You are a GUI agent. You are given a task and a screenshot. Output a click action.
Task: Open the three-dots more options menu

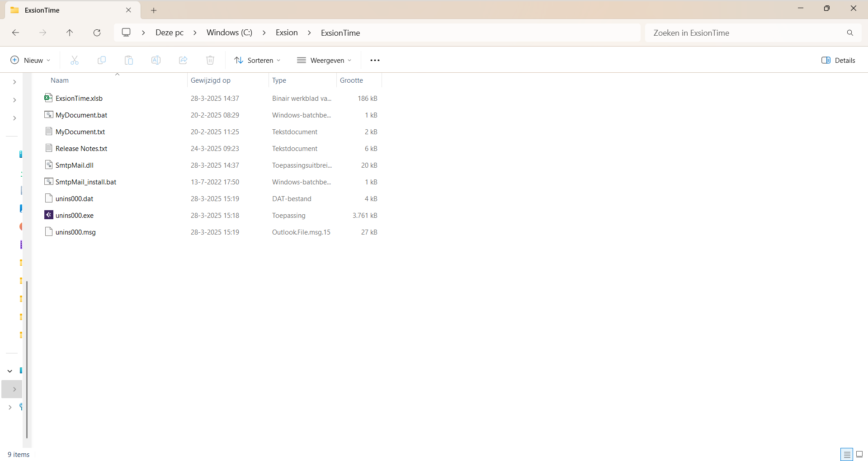375,60
